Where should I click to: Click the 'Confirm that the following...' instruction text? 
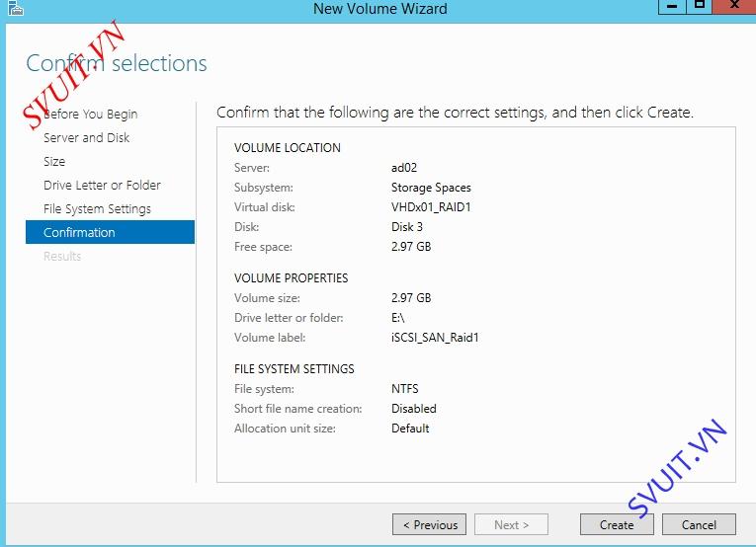(456, 113)
